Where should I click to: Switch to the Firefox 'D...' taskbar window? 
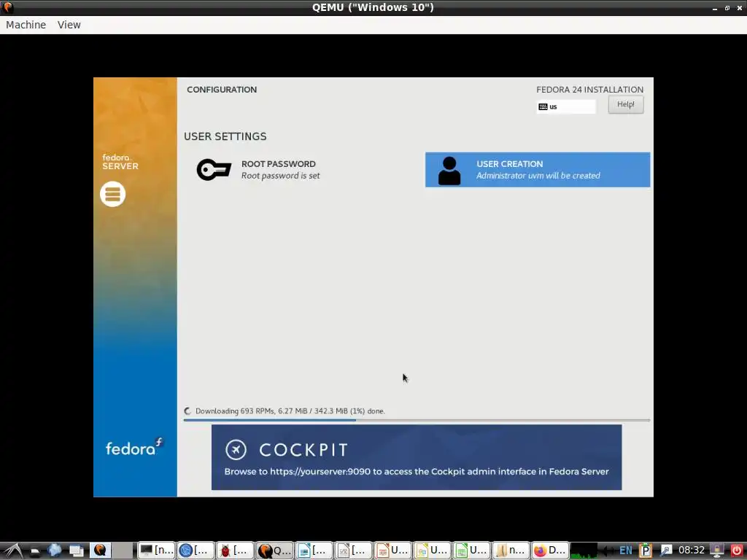[550, 551]
